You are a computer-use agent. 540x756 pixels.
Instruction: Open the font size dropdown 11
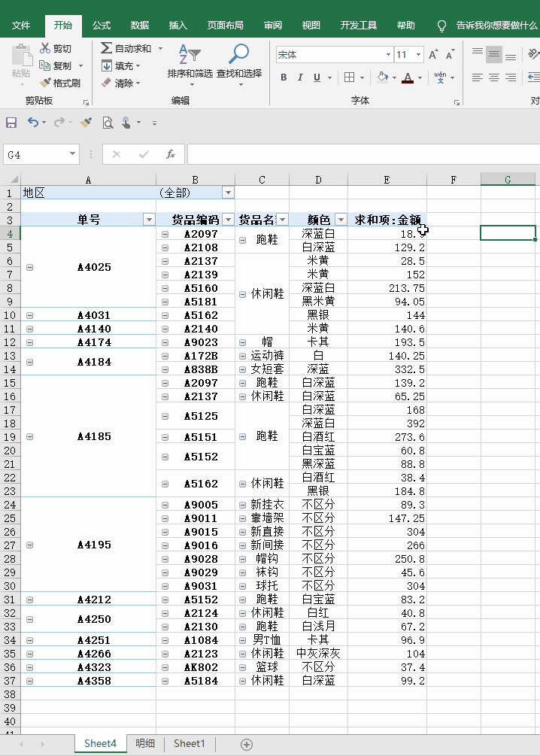pyautogui.click(x=418, y=54)
